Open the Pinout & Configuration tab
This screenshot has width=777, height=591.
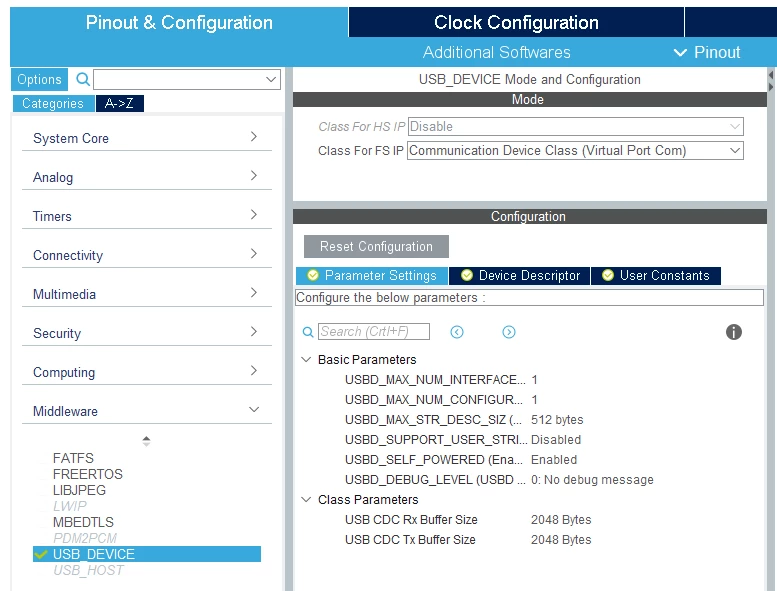point(179,22)
